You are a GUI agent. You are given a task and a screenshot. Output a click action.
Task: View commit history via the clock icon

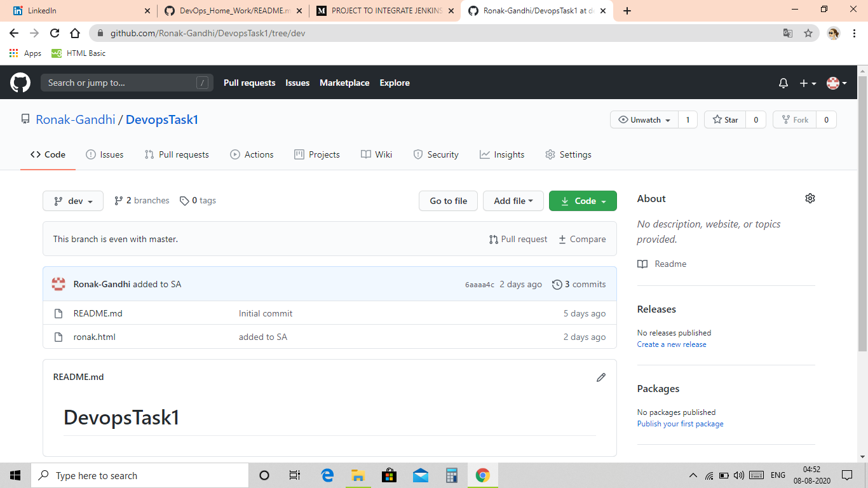(x=557, y=284)
